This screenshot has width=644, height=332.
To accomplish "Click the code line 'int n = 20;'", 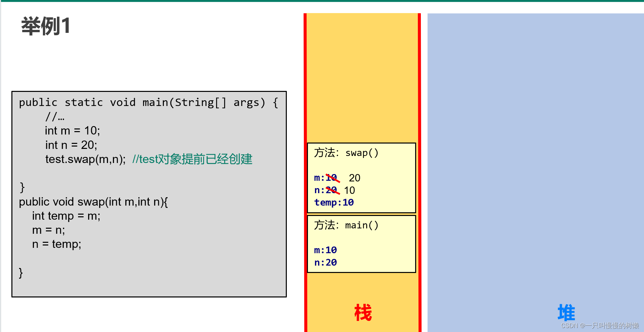I will point(71,145).
